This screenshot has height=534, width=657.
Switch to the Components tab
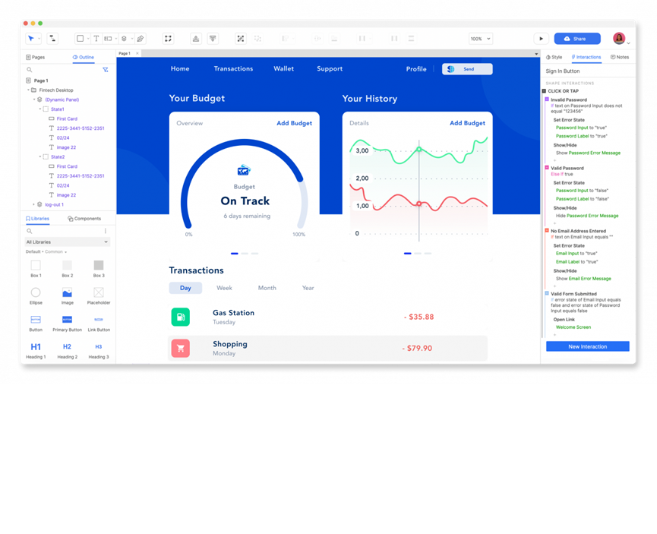(84, 218)
